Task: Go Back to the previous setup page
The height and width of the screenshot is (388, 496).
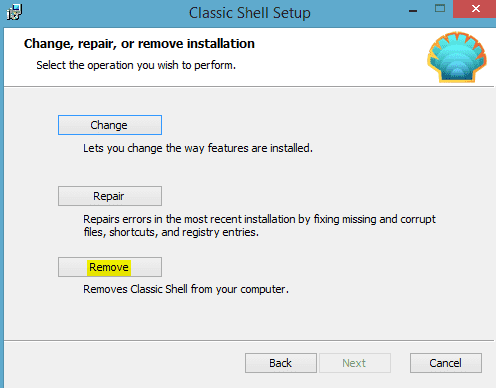Action: click(x=281, y=363)
